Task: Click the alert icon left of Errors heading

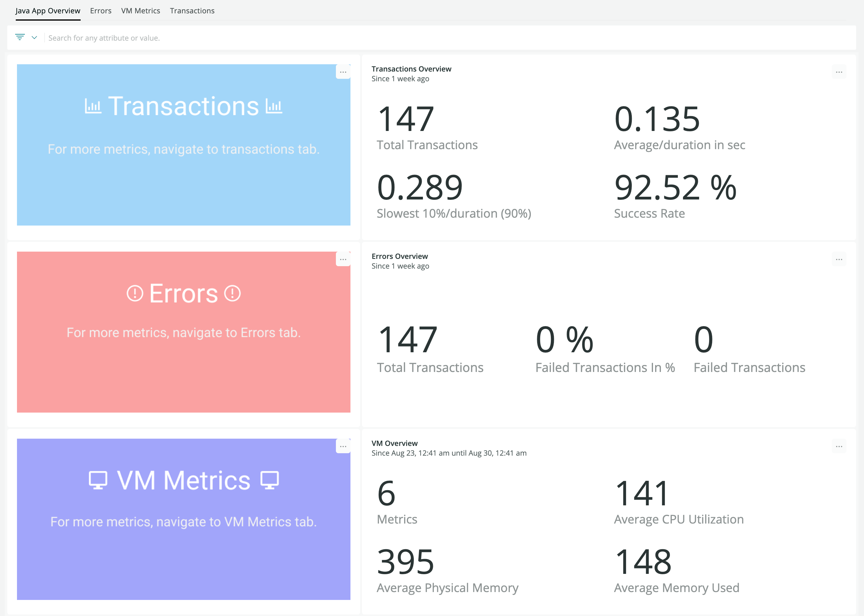Action: (x=135, y=293)
